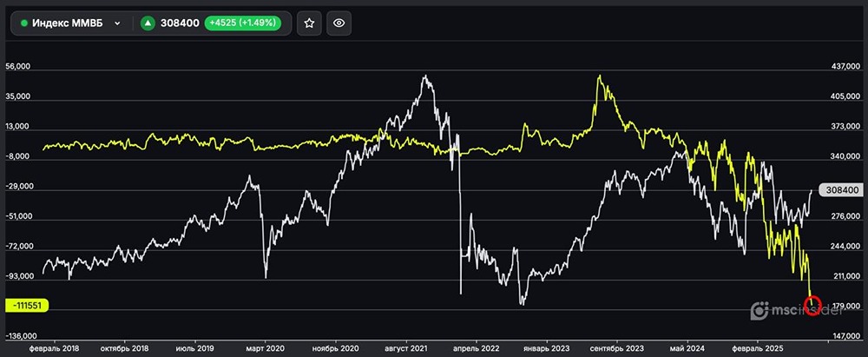Image resolution: width=868 pixels, height=357 pixels.
Task: Click the star favorite icon
Action: [x=310, y=23]
